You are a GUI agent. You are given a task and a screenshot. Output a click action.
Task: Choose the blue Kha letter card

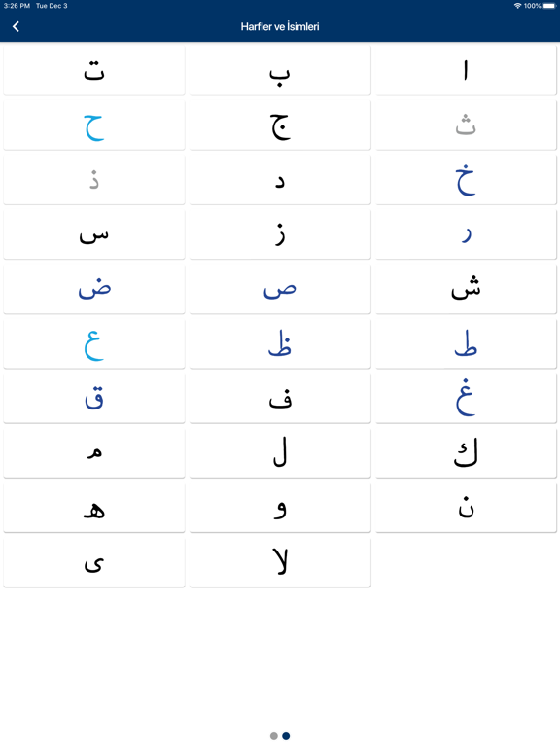point(466,180)
